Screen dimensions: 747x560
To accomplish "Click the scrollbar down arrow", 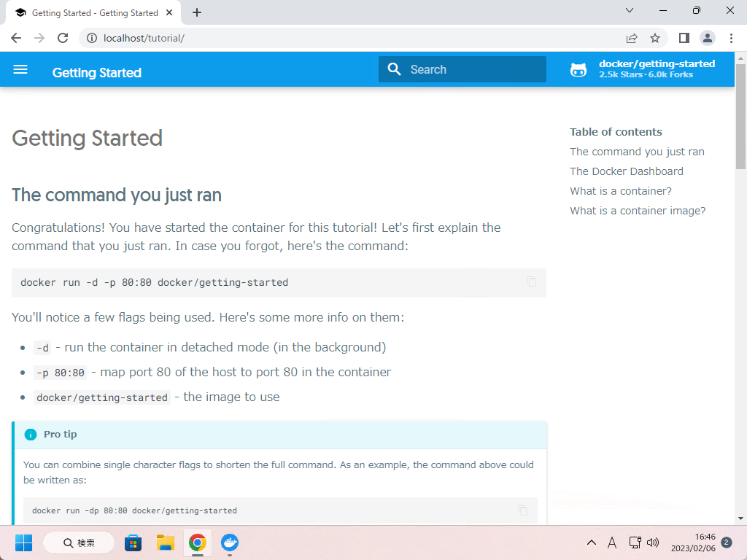I will tap(740, 518).
